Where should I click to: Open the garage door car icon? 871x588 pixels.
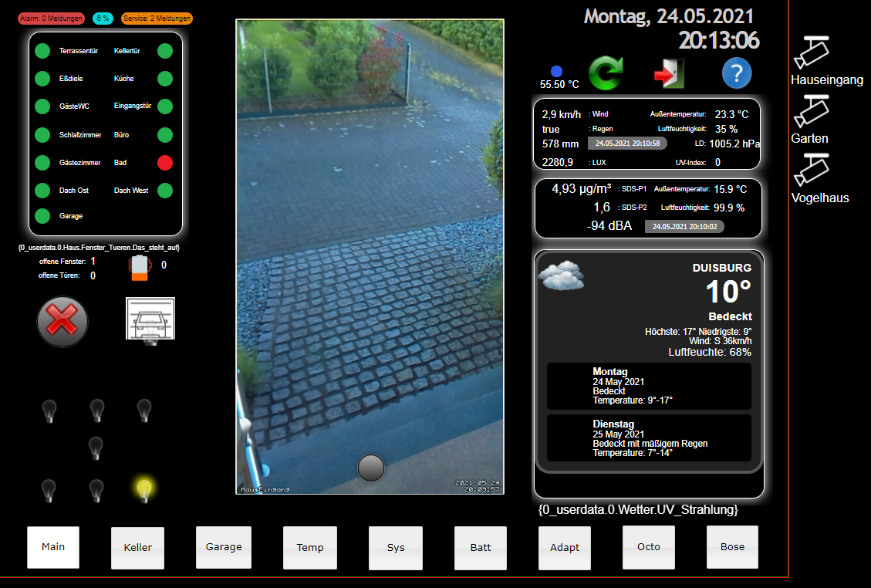coord(150,319)
